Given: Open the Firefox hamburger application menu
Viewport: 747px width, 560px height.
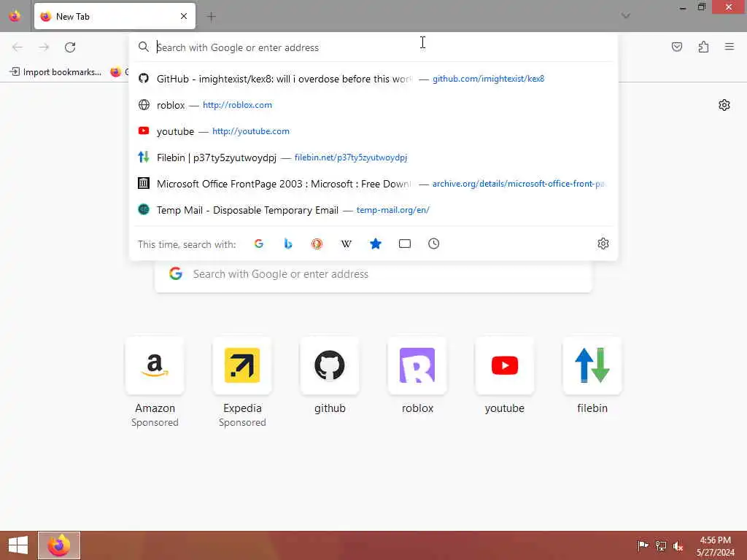Looking at the screenshot, I should tap(729, 47).
